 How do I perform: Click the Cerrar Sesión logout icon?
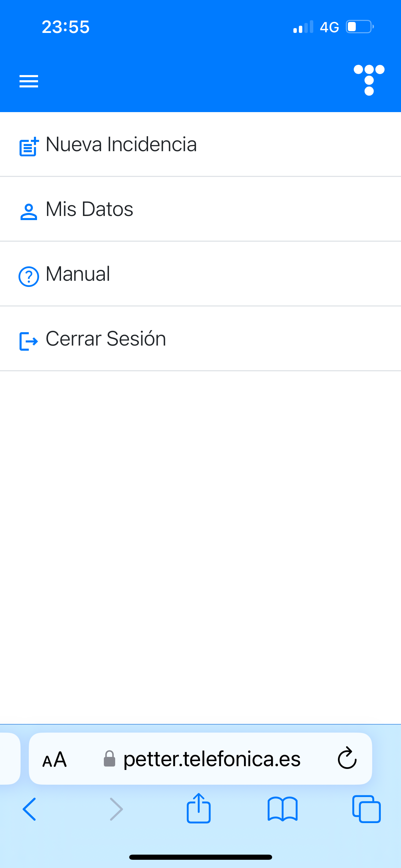[x=29, y=341]
